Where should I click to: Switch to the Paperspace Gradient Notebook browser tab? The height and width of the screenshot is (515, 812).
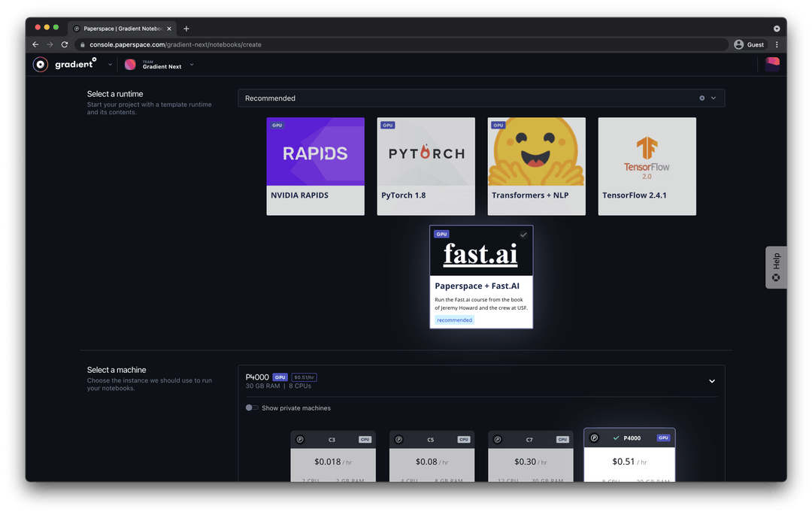click(x=120, y=28)
